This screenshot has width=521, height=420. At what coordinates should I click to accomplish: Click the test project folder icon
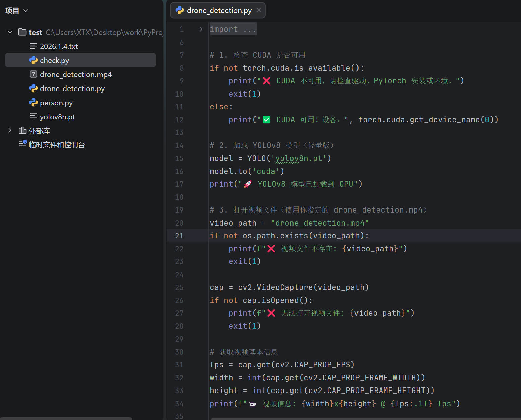(x=22, y=32)
